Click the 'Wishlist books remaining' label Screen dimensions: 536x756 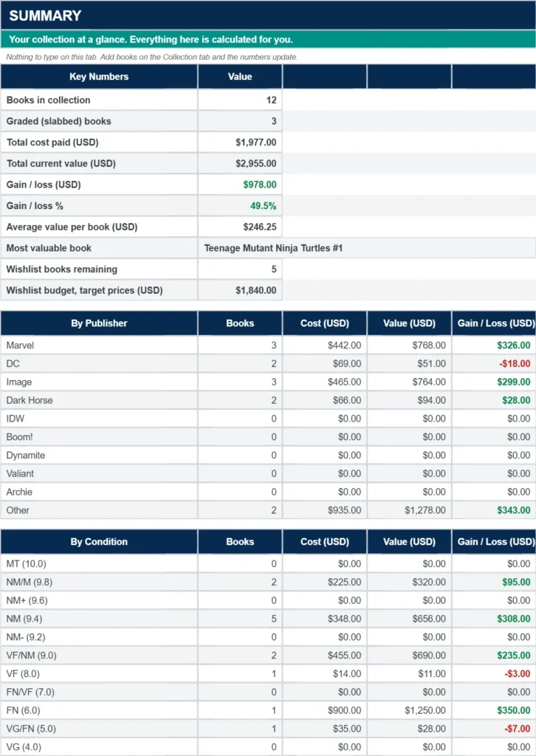coord(62,269)
